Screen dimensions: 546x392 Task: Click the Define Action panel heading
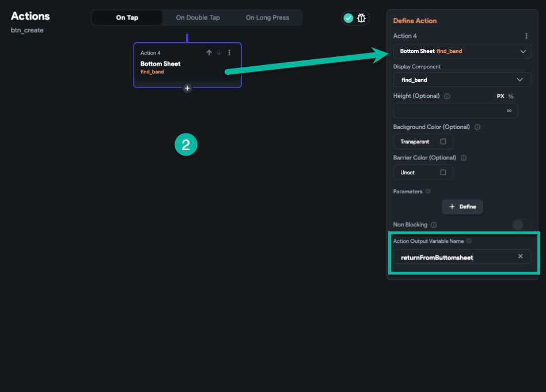pyautogui.click(x=415, y=21)
